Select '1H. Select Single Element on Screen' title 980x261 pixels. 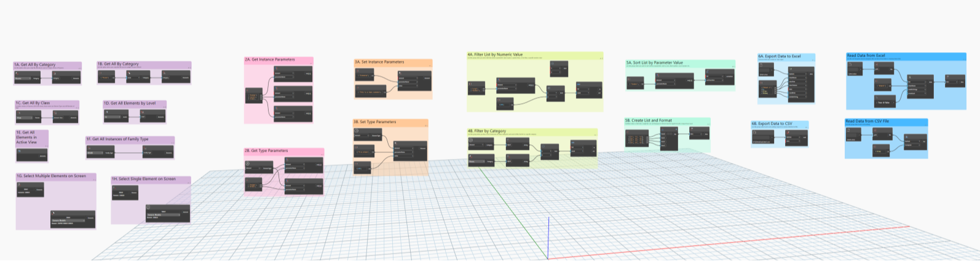(x=144, y=179)
